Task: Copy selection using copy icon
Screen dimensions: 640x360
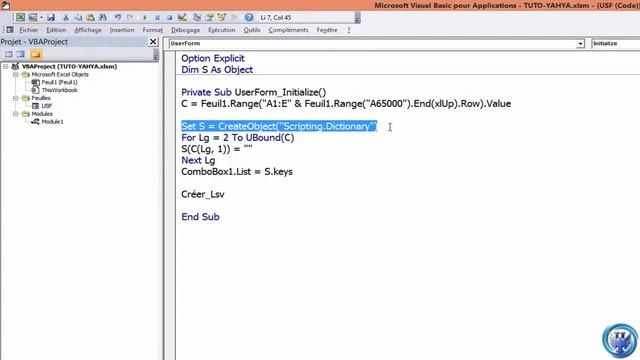Action: [x=78, y=18]
